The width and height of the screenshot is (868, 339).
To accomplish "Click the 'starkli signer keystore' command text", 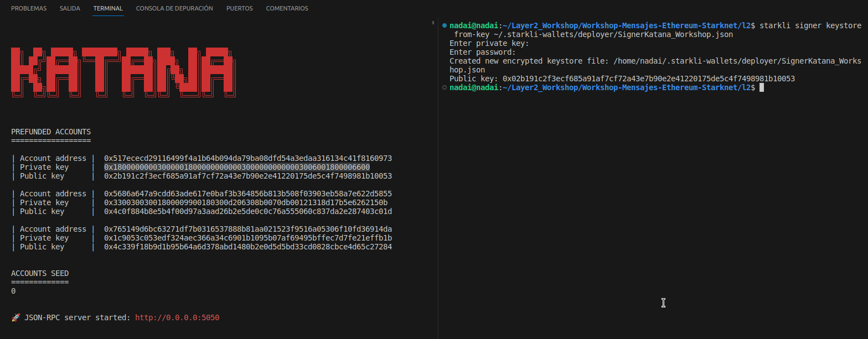I will (x=810, y=26).
